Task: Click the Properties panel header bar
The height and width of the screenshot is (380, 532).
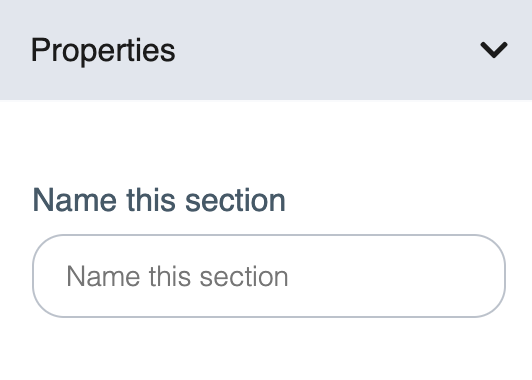Action: [x=266, y=50]
